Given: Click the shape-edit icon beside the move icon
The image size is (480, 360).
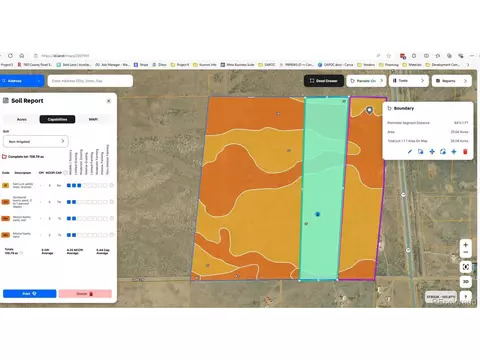Looking at the screenshot, I should [x=443, y=152].
